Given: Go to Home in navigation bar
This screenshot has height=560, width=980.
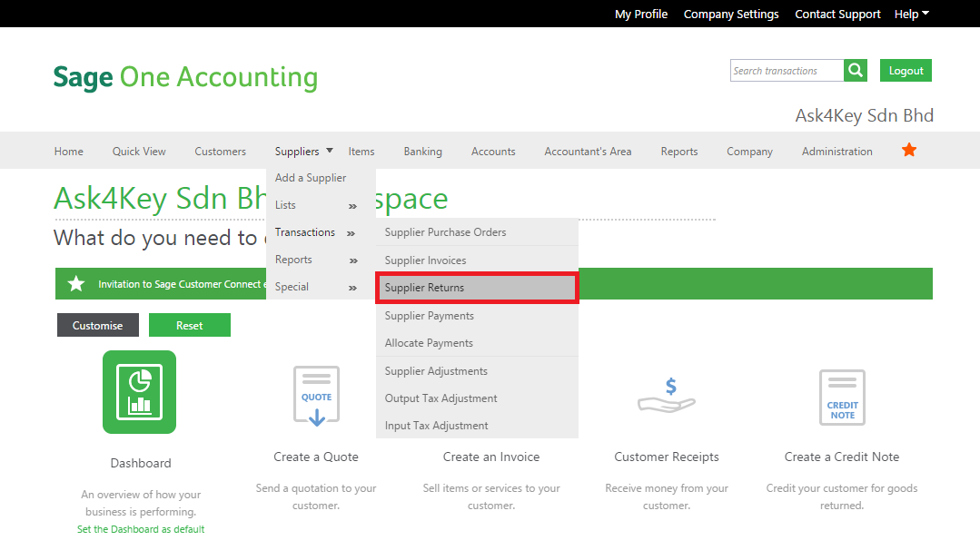Looking at the screenshot, I should click(x=69, y=151).
